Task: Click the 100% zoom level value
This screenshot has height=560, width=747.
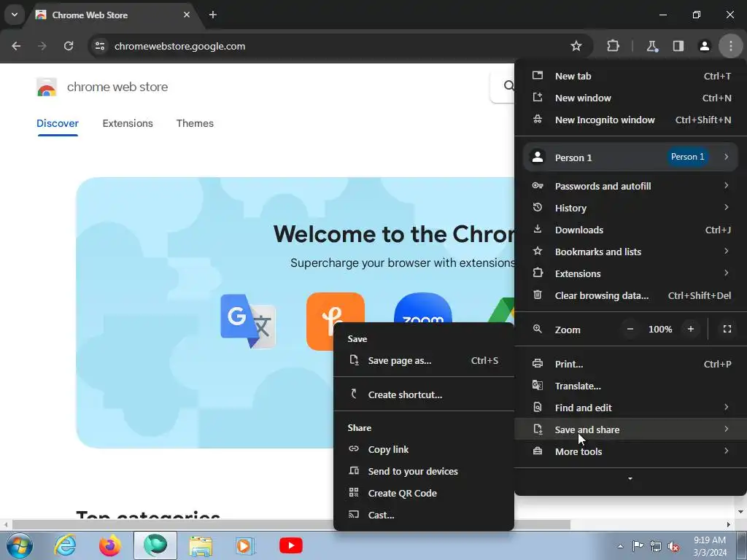Action: click(x=660, y=329)
